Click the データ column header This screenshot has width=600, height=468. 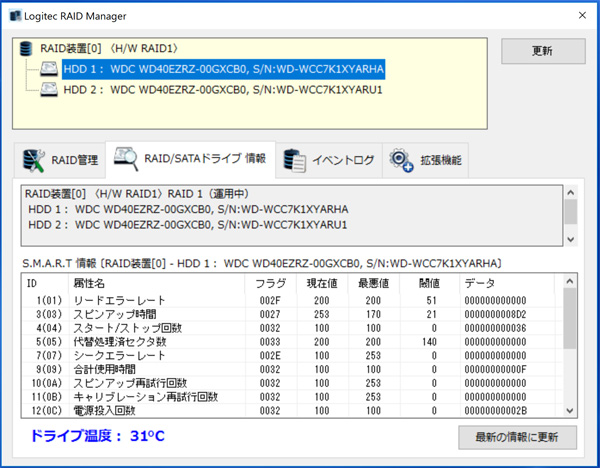coord(507,283)
